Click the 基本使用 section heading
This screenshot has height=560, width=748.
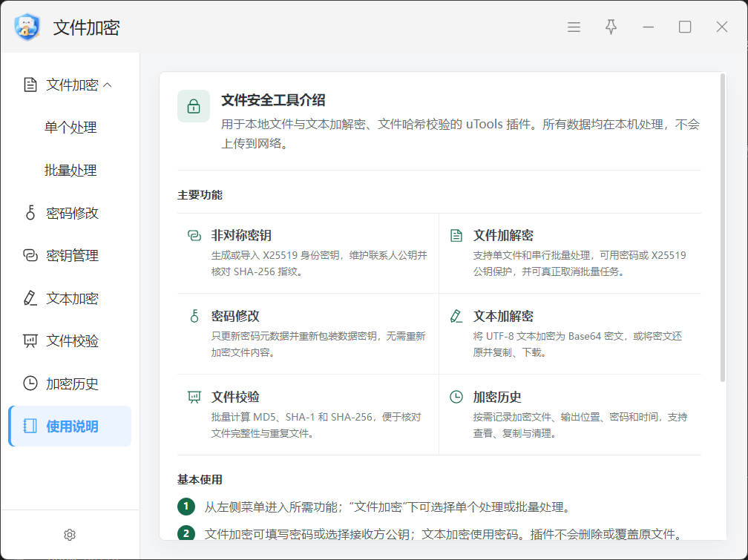click(200, 479)
